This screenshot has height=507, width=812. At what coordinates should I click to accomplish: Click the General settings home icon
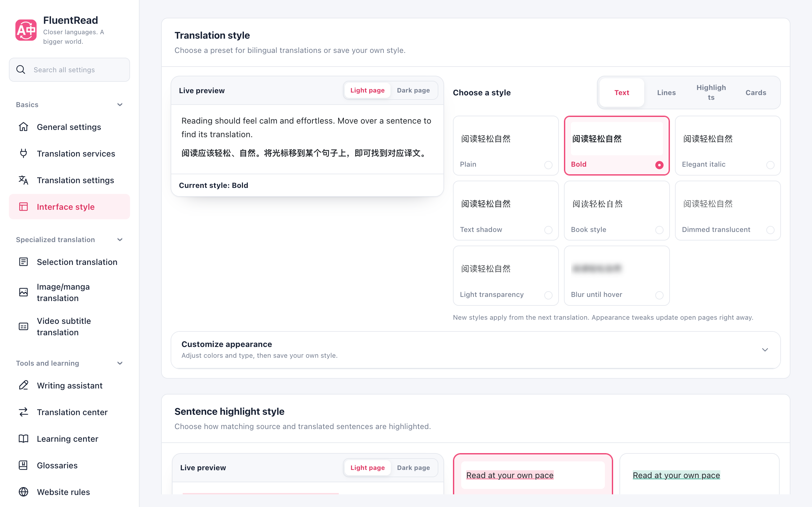tap(23, 127)
